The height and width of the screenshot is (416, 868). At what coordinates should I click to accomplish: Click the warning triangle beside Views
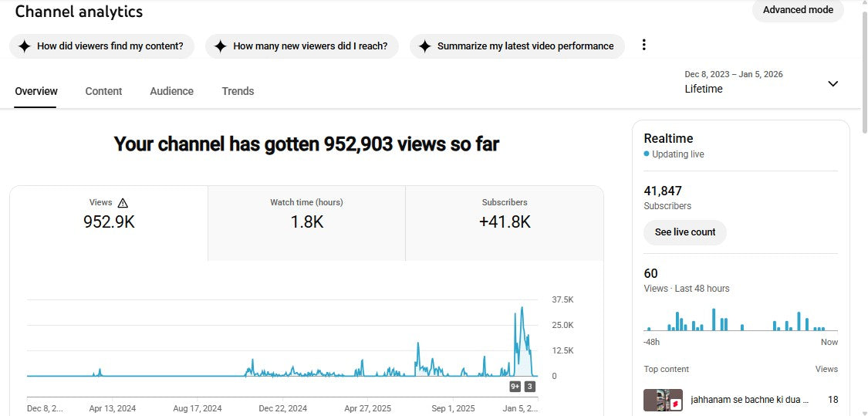point(123,203)
